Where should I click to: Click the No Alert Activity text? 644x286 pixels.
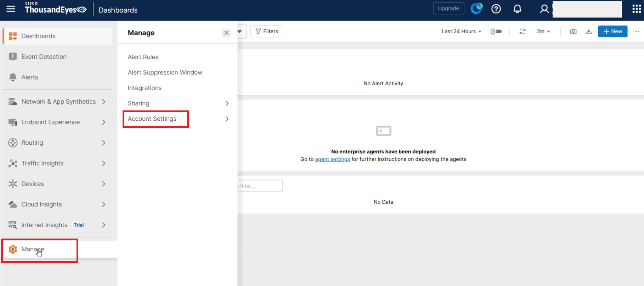coord(383,84)
